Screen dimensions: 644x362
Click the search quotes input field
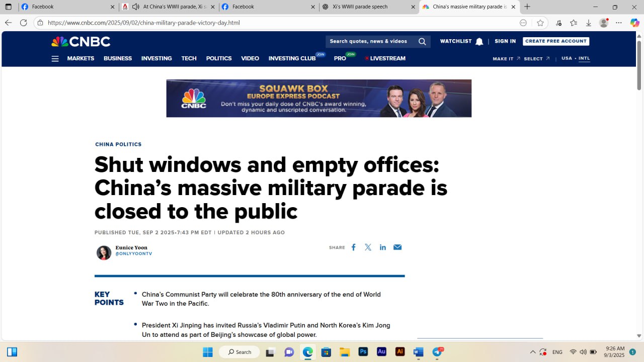pos(371,41)
